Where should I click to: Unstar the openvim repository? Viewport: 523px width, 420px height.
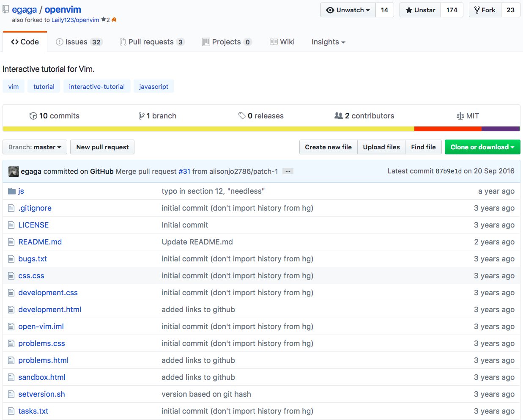pyautogui.click(x=420, y=10)
